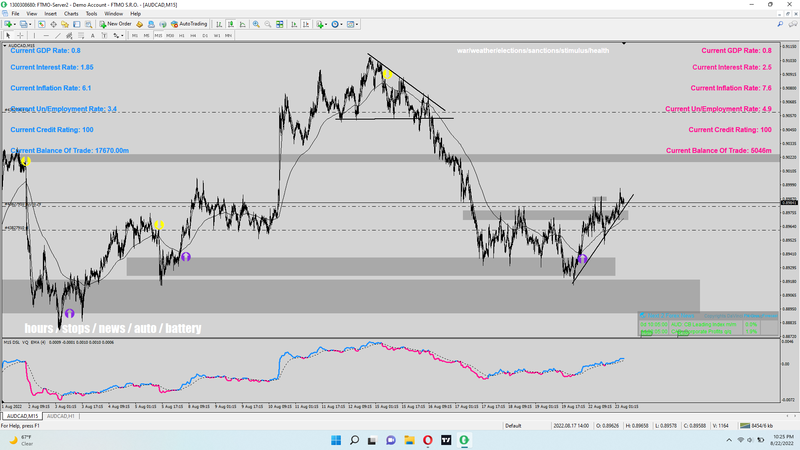
Task: Open the Charts menu
Action: click(x=71, y=13)
